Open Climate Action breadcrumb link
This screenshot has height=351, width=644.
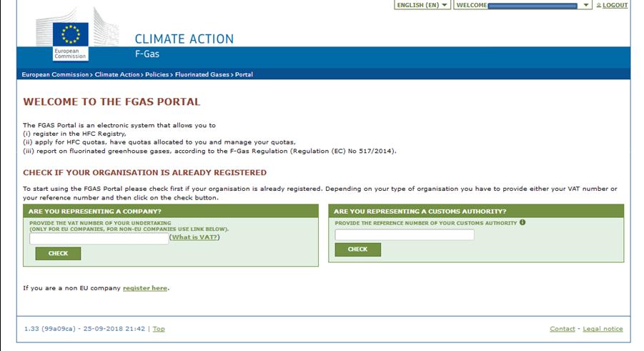117,74
